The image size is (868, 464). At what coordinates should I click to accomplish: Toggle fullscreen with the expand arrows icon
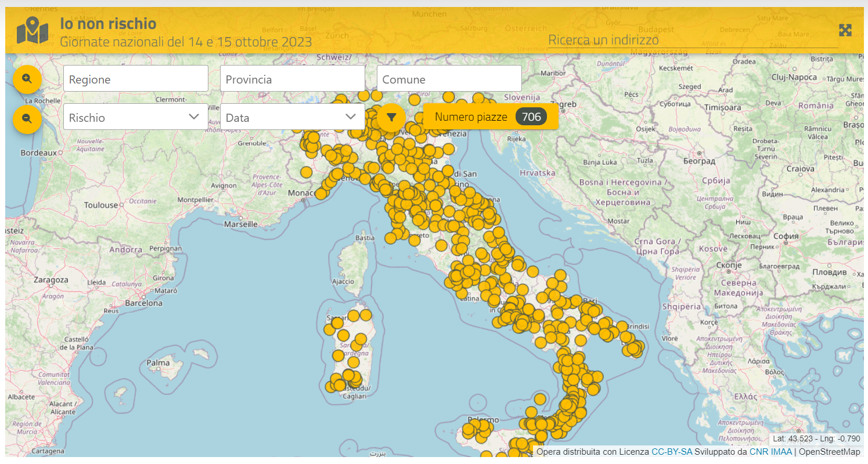(845, 31)
